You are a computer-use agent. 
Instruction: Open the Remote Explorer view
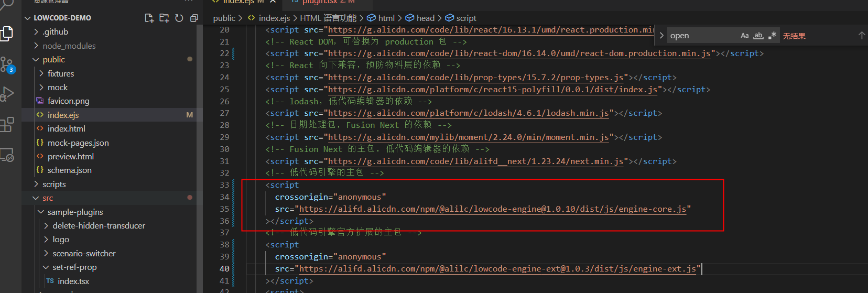(7, 155)
